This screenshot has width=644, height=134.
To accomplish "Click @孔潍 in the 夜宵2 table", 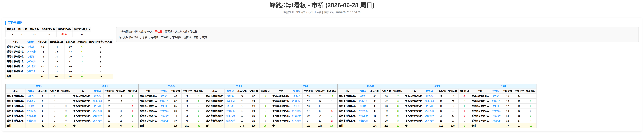I will [496, 106].
